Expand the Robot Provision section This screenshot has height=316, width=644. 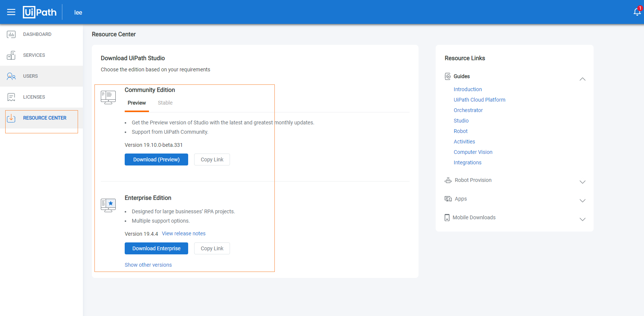point(582,182)
